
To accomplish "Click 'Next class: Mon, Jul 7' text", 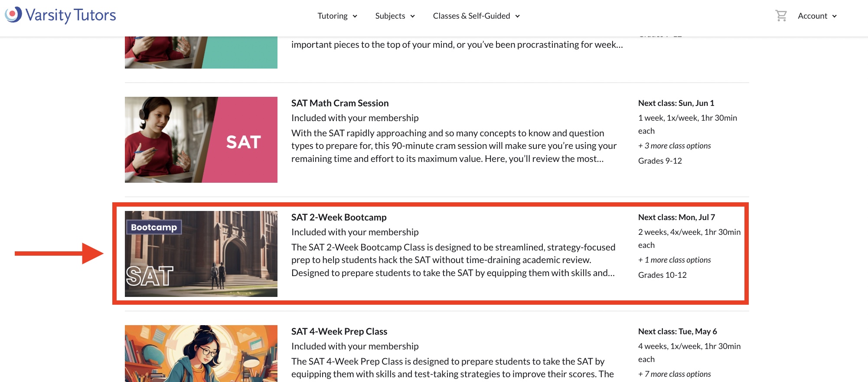I will click(x=676, y=217).
